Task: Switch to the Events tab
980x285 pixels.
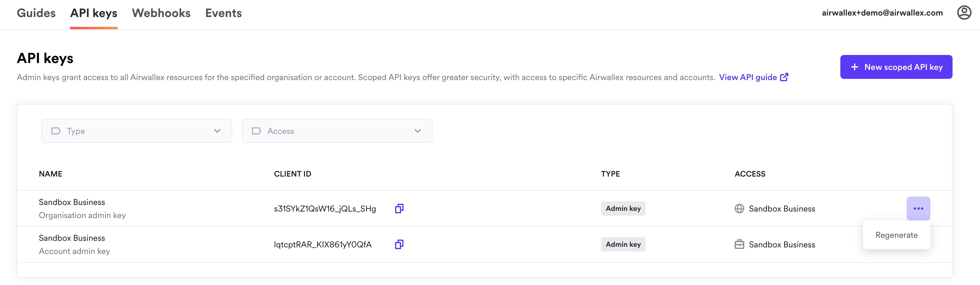Action: click(x=223, y=13)
